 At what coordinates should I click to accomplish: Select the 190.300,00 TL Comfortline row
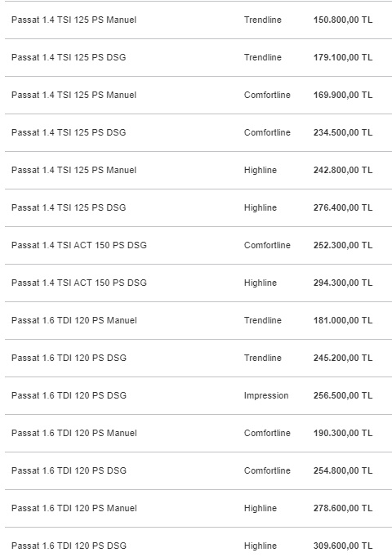[x=198, y=434]
